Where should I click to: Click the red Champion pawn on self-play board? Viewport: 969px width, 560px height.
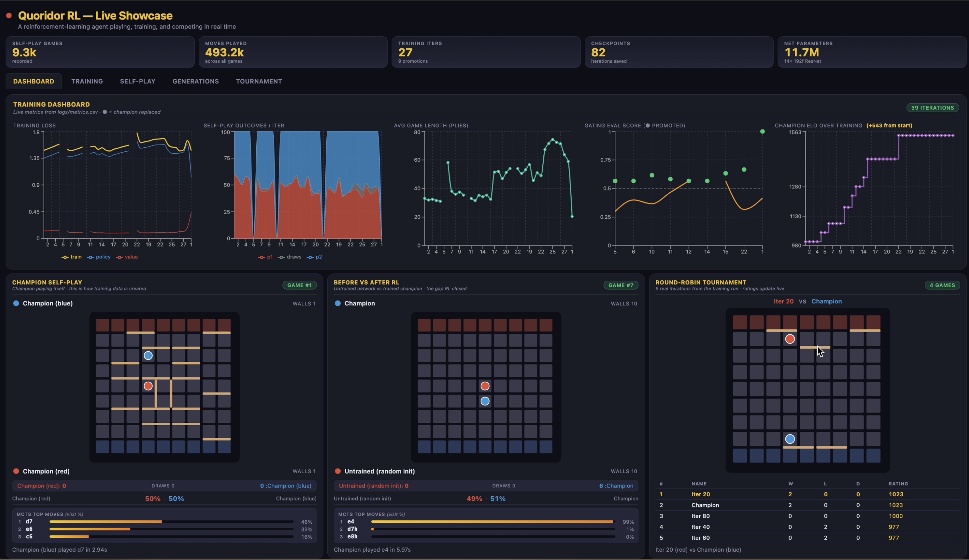(148, 386)
